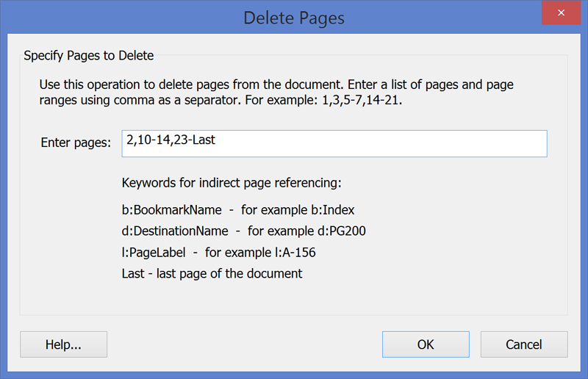Click the d:DestinationName keyword text
The image size is (588, 379).
pos(175,231)
